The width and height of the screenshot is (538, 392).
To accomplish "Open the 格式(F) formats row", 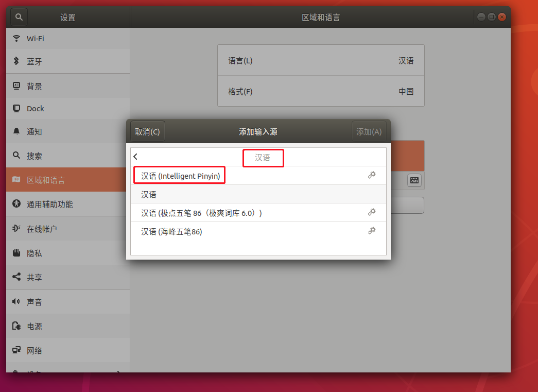I will (321, 91).
